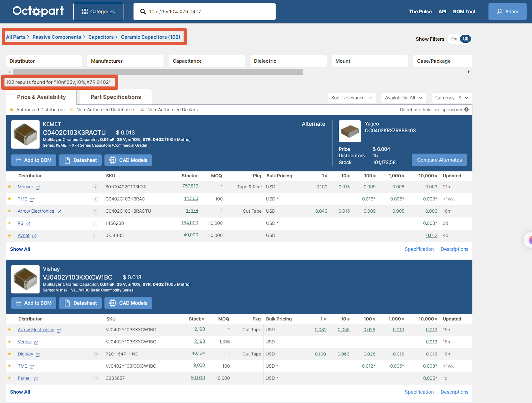Sort KEMET table by Stock
Screen dimensions: 532x403
190,176
